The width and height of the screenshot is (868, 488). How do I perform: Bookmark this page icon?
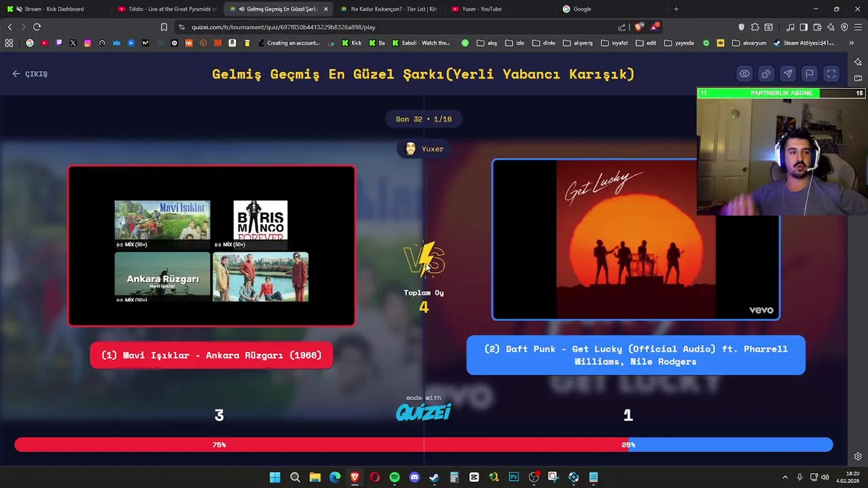(163, 27)
